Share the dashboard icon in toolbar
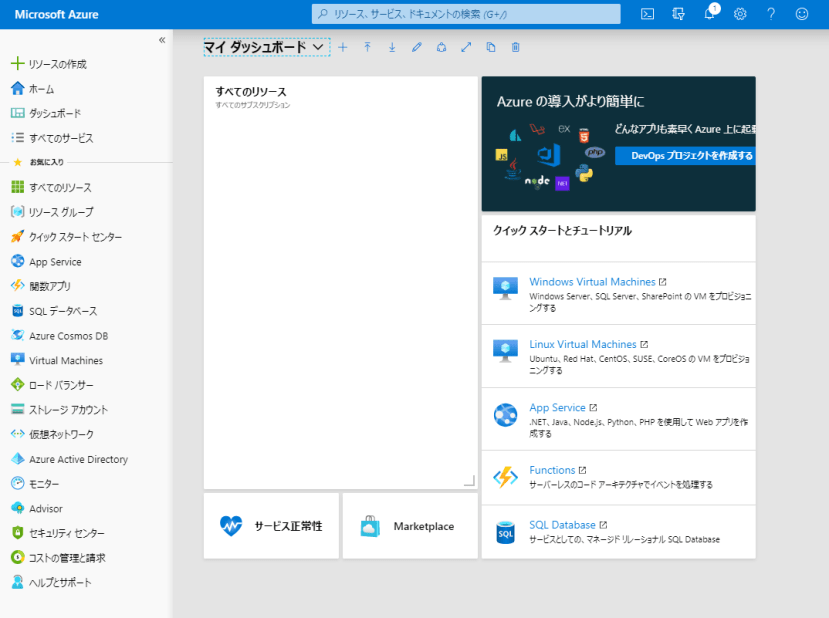The height and width of the screenshot is (618, 829). point(441,48)
